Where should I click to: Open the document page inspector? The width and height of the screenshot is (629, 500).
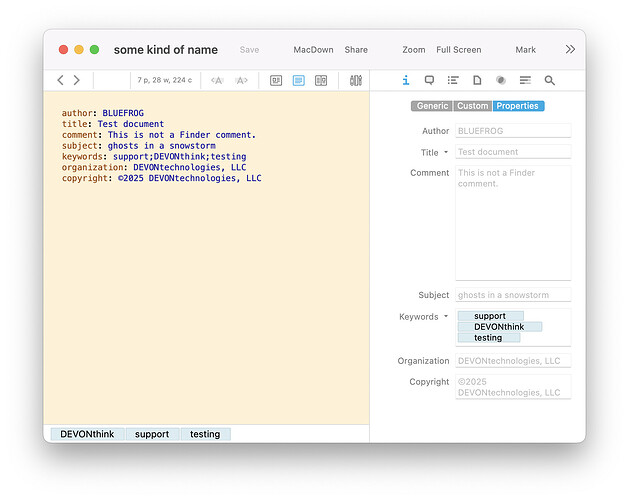pyautogui.click(x=477, y=80)
